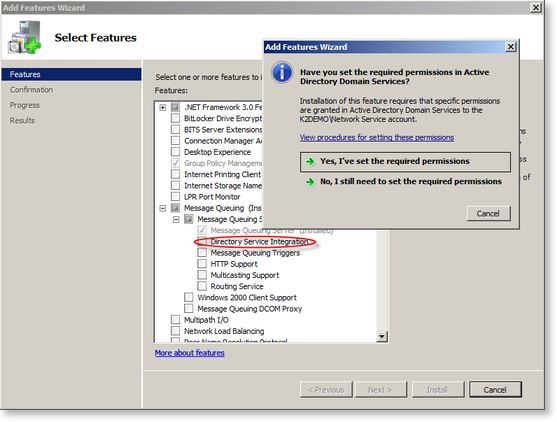Select Windows 2000 Client Support label
The image size is (557, 422).
click(x=247, y=298)
